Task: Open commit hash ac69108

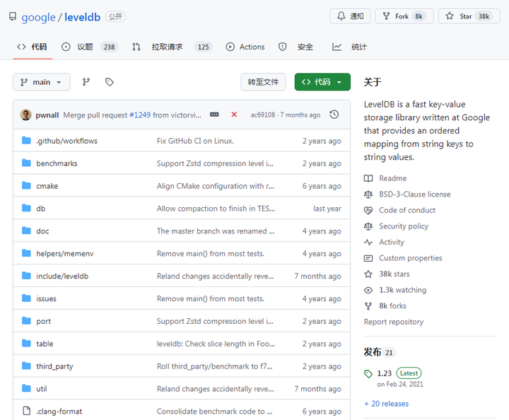Action: (x=263, y=115)
